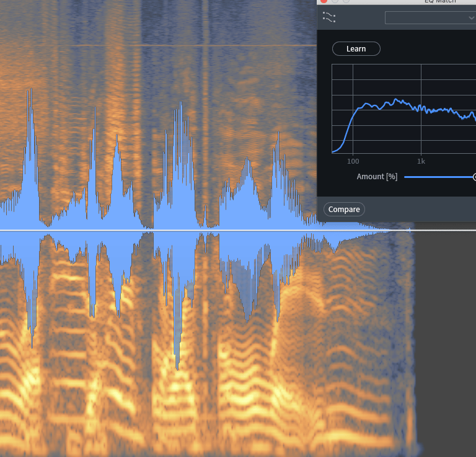
Task: Click the Amount [%] slider track
Action: click(x=440, y=177)
